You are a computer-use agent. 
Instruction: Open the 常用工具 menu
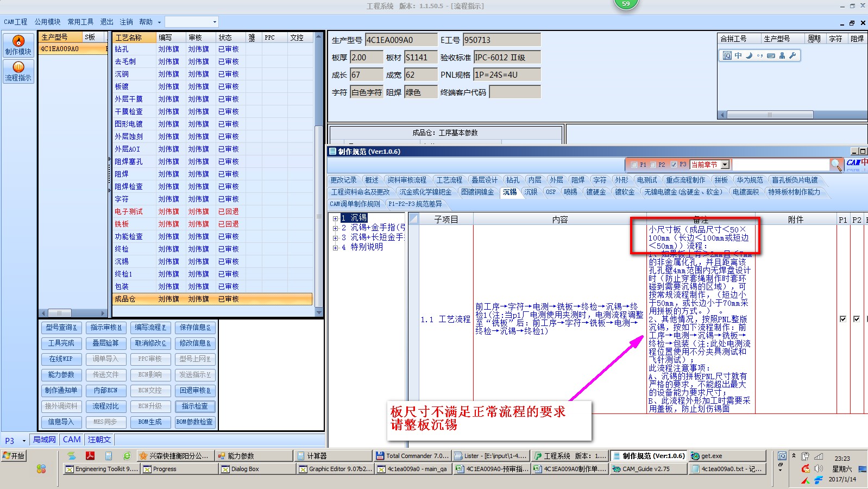coord(80,22)
